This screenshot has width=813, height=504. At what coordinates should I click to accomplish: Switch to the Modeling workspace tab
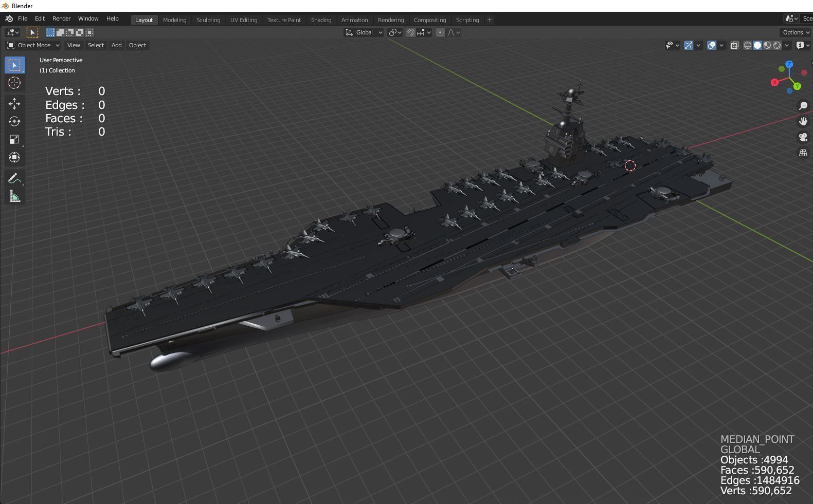[x=175, y=20]
